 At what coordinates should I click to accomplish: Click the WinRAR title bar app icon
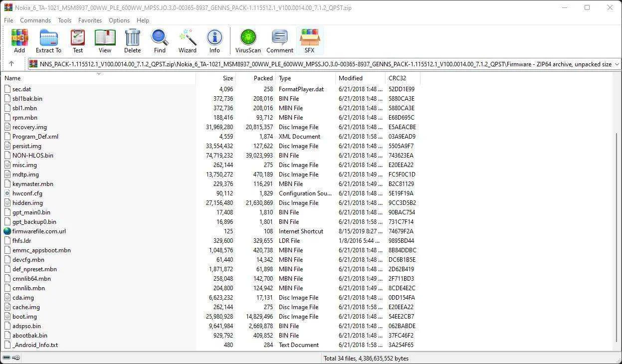click(x=8, y=7)
